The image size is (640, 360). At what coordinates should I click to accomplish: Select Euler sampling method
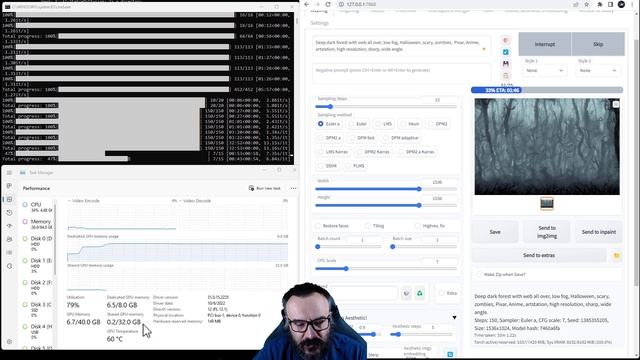pyautogui.click(x=358, y=124)
